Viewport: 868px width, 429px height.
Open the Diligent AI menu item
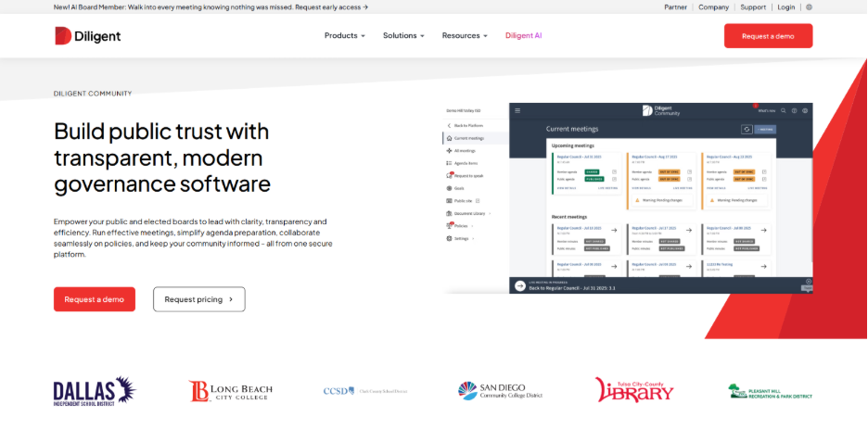[523, 35]
